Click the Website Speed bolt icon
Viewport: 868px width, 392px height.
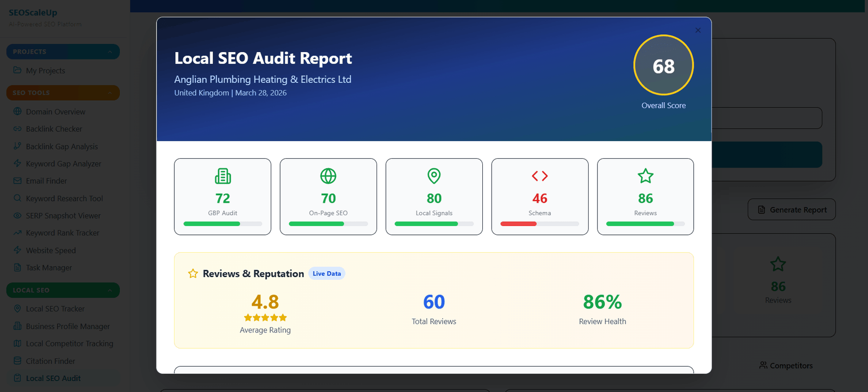[17, 250]
